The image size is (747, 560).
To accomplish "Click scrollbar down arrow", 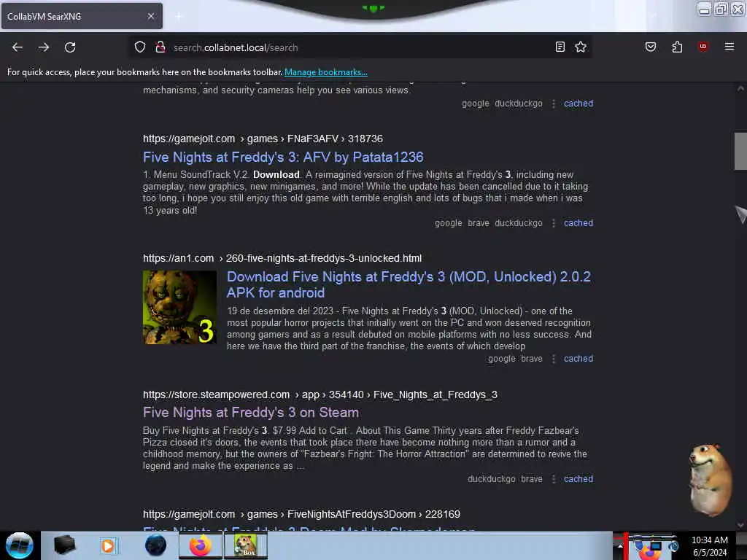I will (x=740, y=525).
